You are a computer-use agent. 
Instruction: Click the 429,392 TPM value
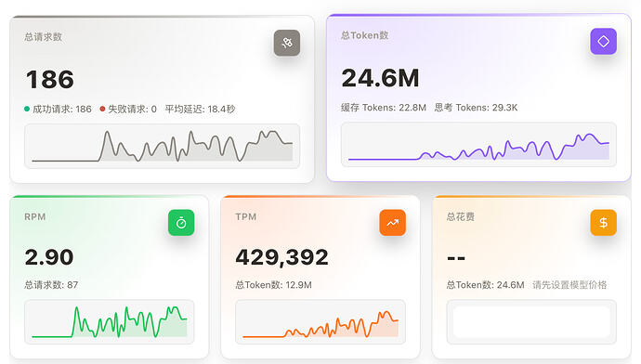pyautogui.click(x=281, y=257)
